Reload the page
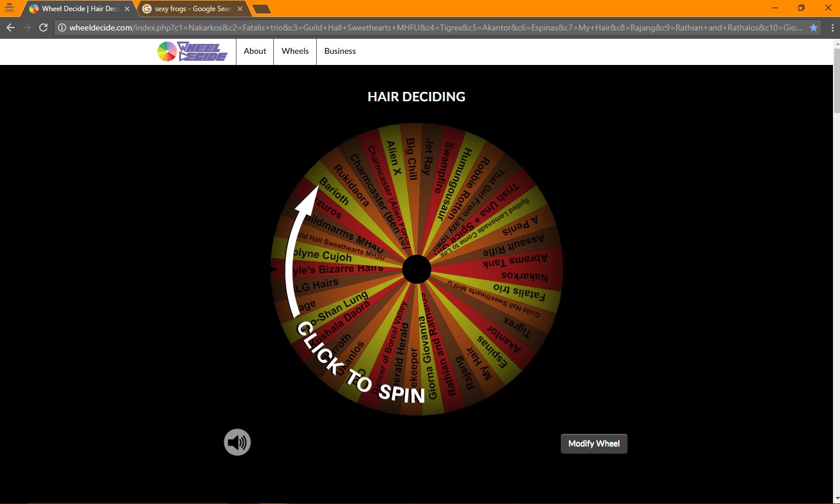Screen dimensions: 840x504 [43, 28]
